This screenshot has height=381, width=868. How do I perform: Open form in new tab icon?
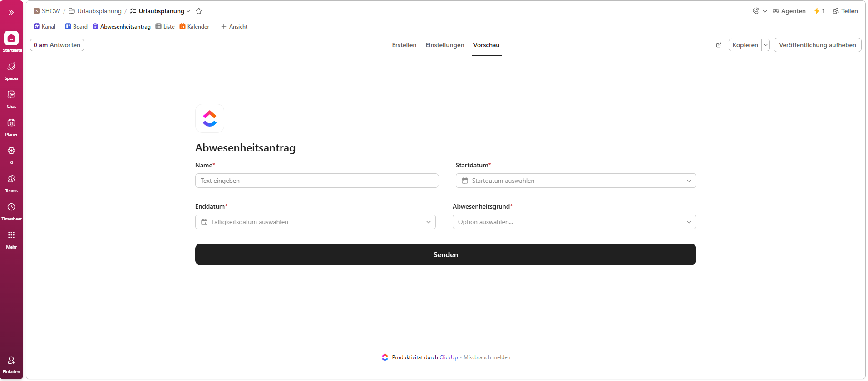click(x=719, y=45)
